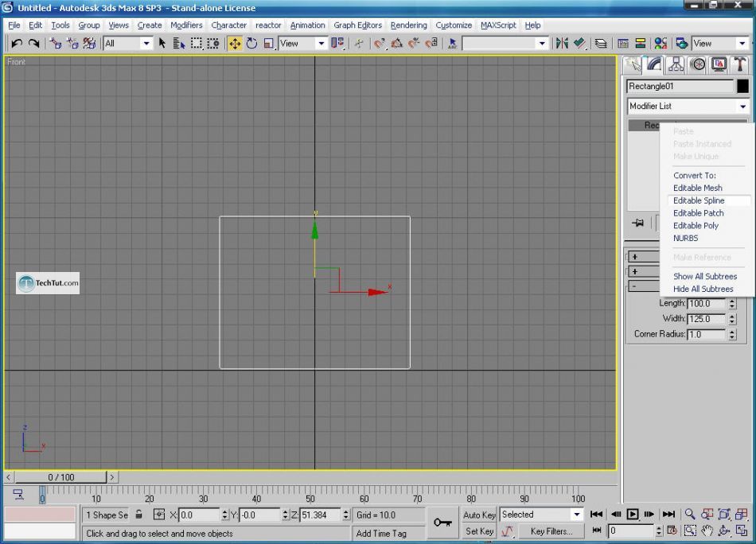Viewport: 756px width, 544px height.
Task: Click the Length value field
Action: (x=707, y=304)
